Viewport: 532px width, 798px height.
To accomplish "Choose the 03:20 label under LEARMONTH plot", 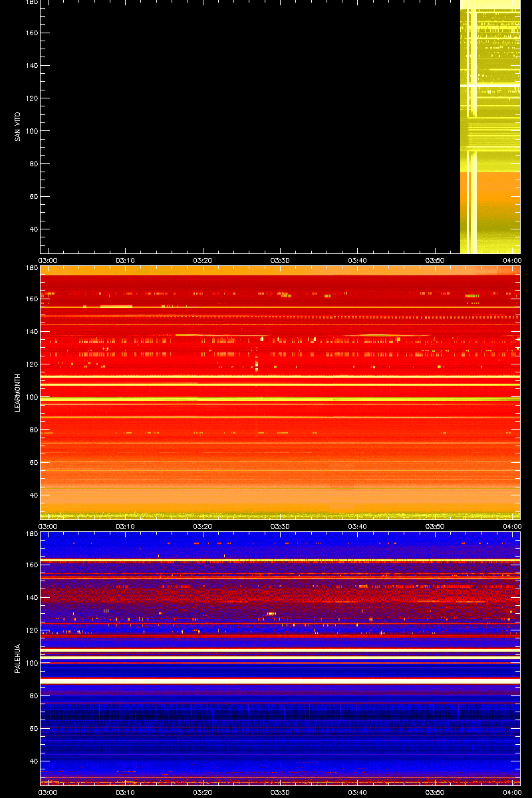I will (x=203, y=526).
